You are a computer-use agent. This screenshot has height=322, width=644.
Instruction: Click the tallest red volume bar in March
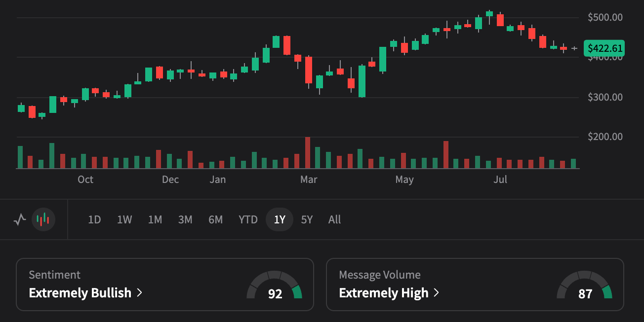tap(308, 153)
